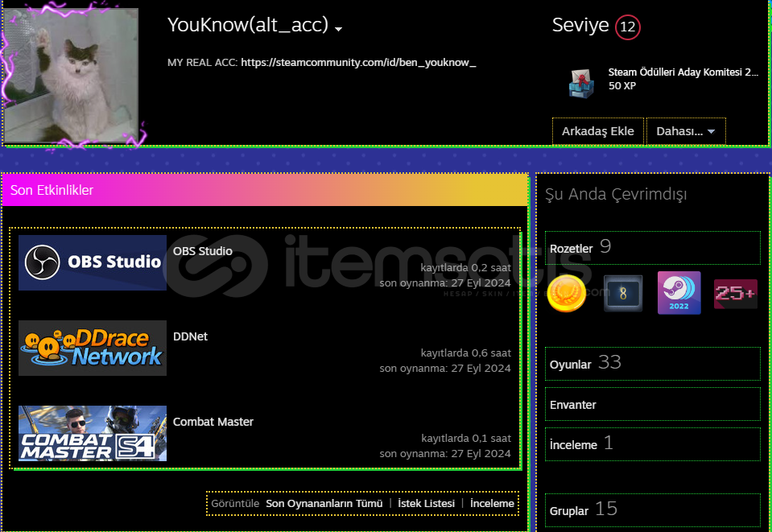Viewport: 772px width, 532px height.
Task: Open the OBS Studio banner image
Action: pyautogui.click(x=93, y=262)
